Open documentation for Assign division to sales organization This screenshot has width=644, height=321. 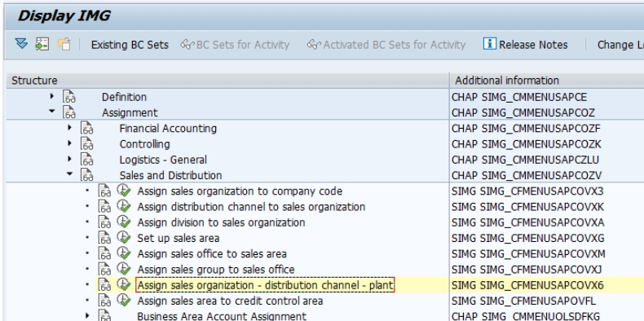(104, 222)
